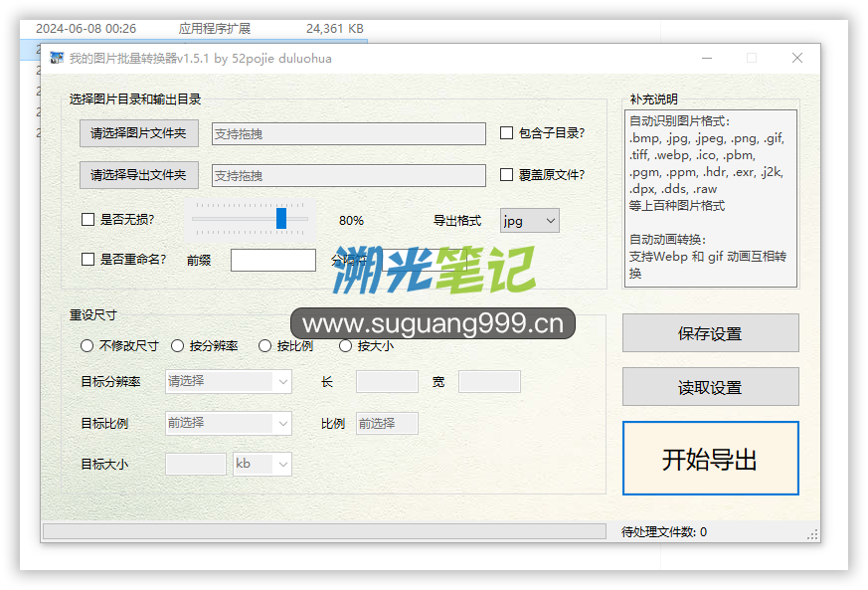Focus the image folder path field
868x590 pixels.
pyautogui.click(x=349, y=134)
